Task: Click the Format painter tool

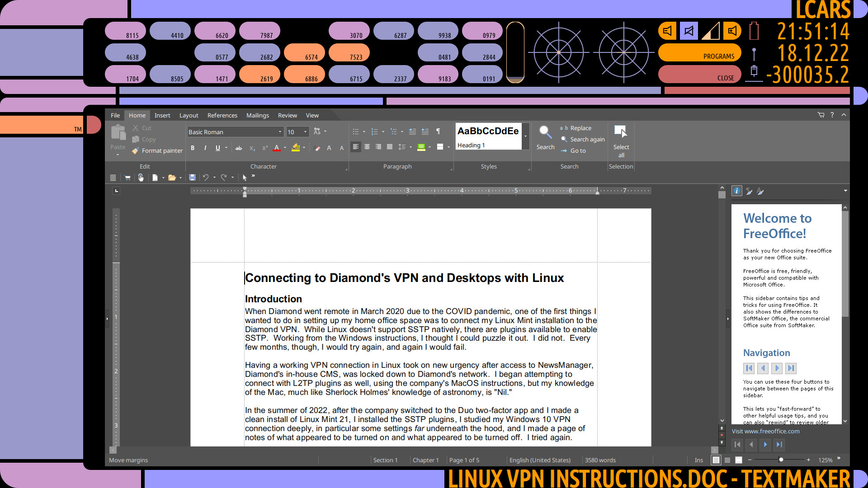Action: (x=157, y=150)
